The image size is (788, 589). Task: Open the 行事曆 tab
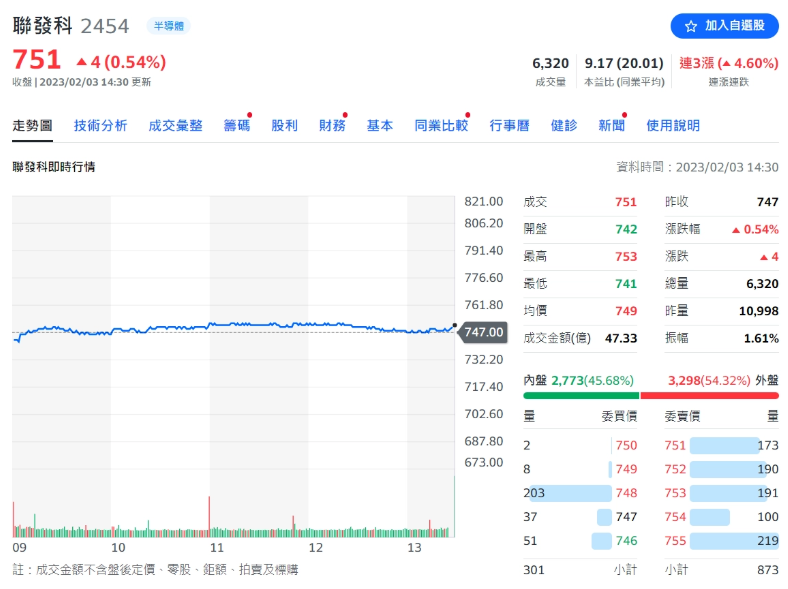tap(510, 125)
